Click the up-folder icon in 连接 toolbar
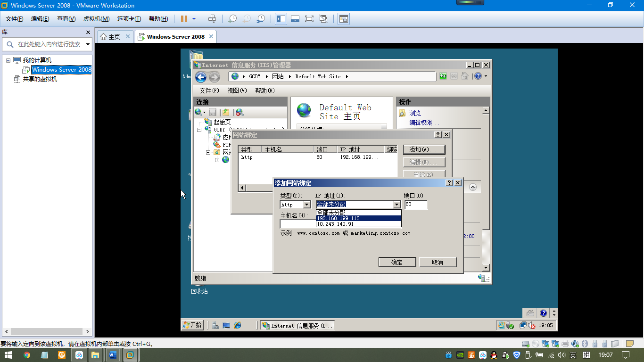This screenshot has width=644, height=362. (226, 112)
